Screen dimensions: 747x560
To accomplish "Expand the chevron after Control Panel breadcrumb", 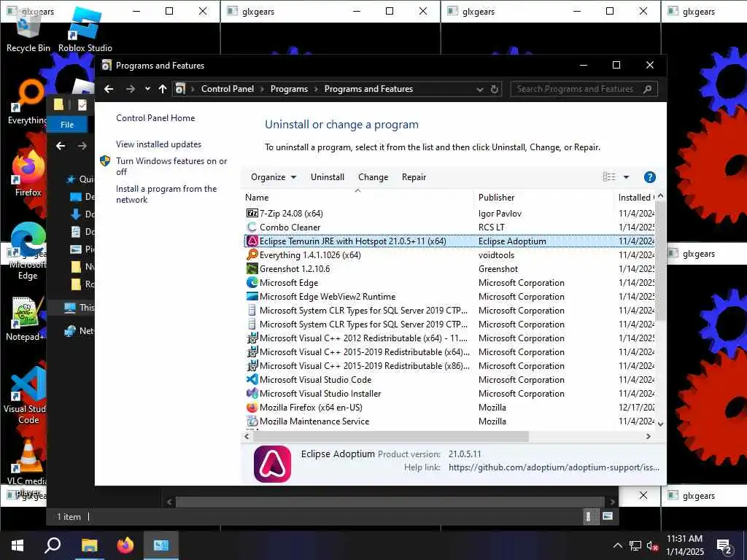I will [x=262, y=89].
